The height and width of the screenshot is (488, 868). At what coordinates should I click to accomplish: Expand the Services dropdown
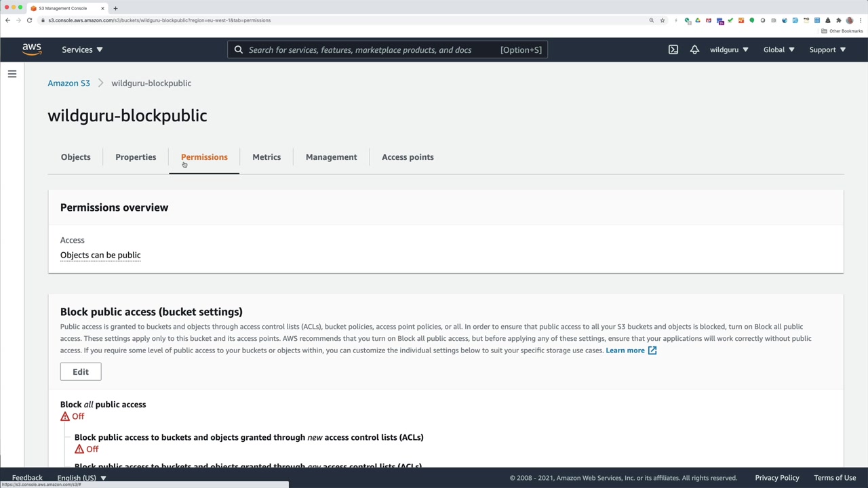tap(82, 49)
